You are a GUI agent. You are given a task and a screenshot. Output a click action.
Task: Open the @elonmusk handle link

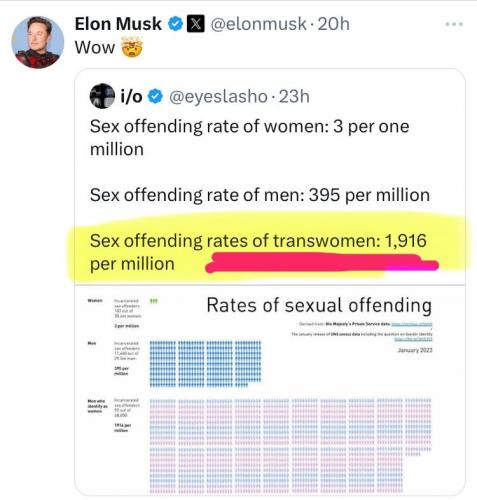(x=258, y=24)
